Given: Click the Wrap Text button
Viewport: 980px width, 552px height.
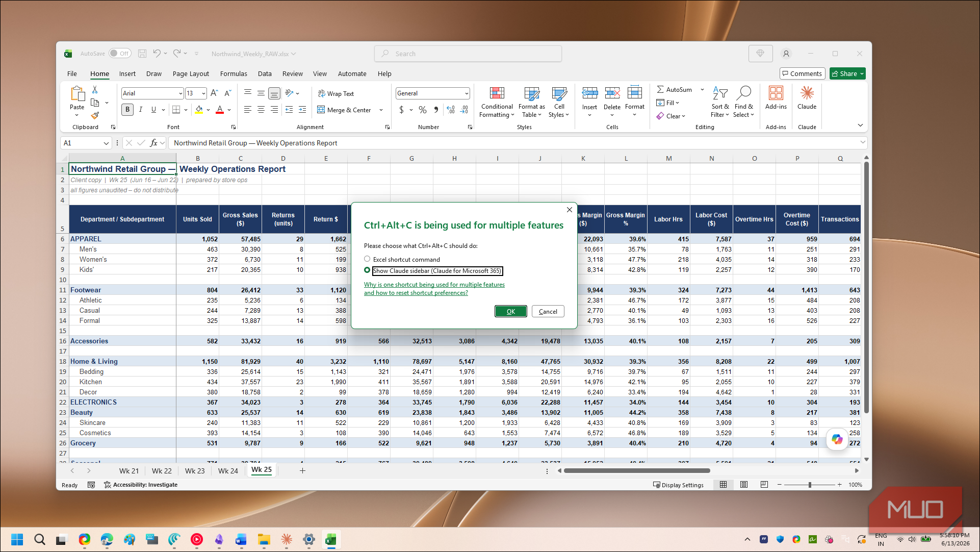Looking at the screenshot, I should pos(336,93).
